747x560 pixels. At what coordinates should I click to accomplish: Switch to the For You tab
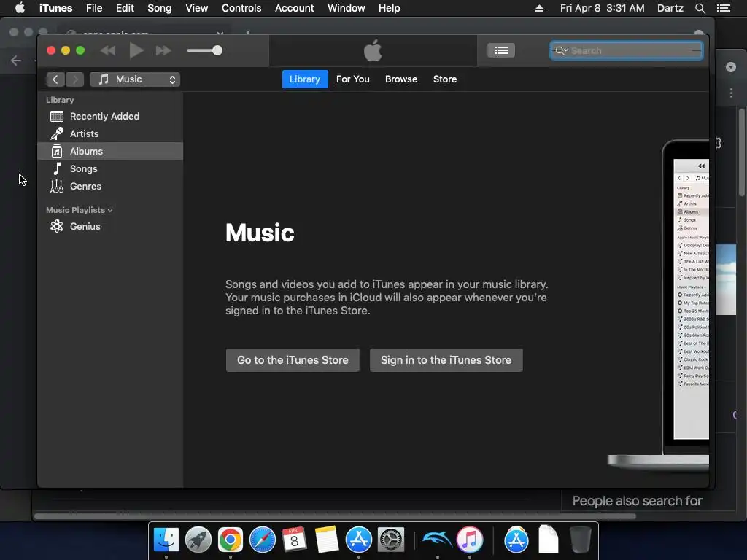353,79
